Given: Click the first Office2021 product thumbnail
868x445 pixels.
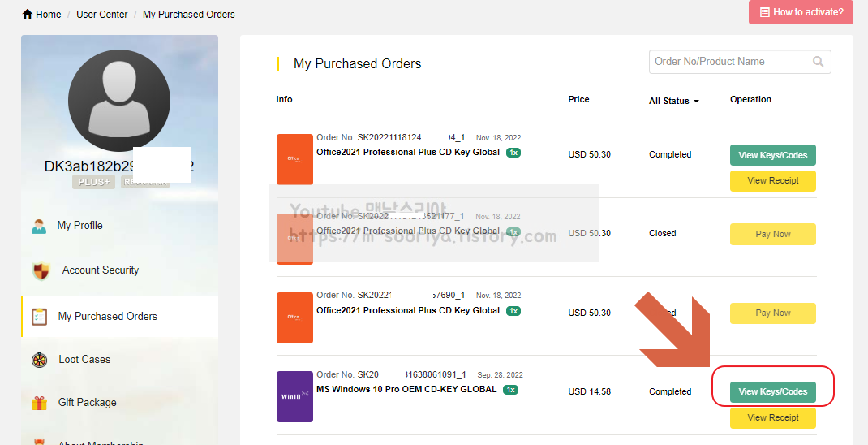Looking at the screenshot, I should point(294,160).
